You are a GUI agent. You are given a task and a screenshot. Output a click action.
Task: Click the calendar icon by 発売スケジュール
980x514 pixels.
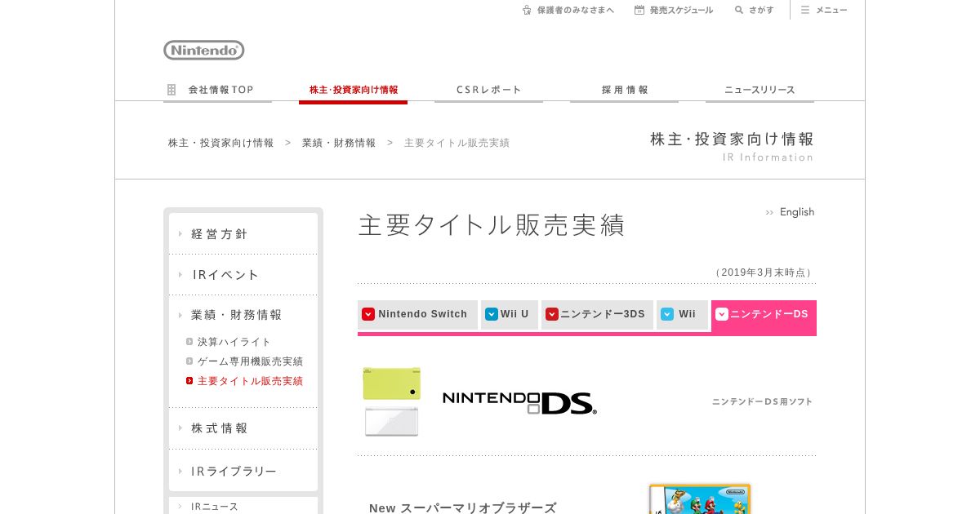639,10
